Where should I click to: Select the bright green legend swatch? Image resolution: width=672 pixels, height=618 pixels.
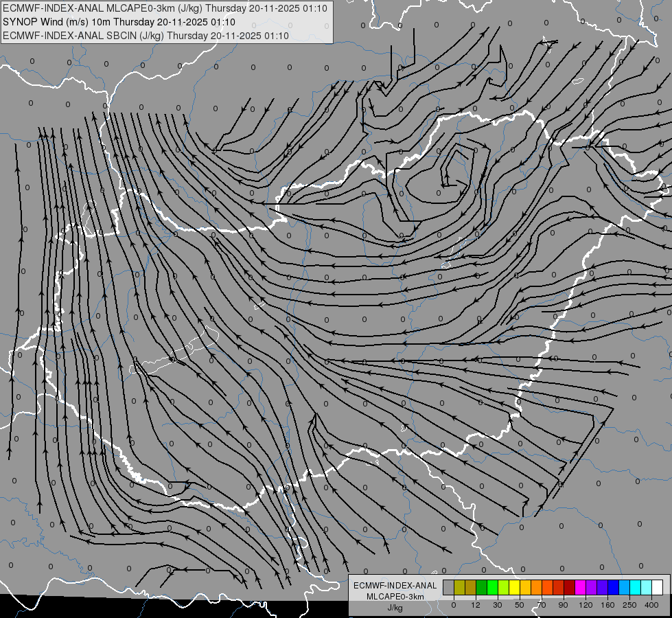point(493,587)
